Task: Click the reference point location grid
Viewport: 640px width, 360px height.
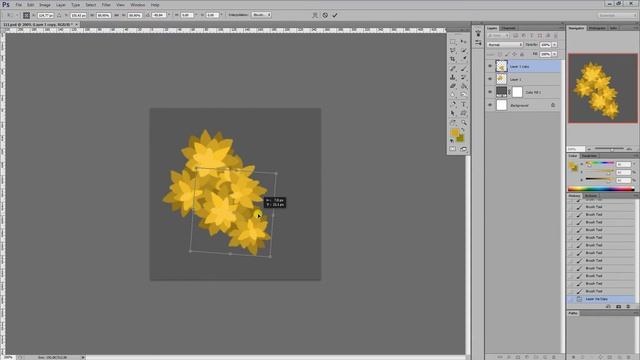Action: tap(27, 15)
